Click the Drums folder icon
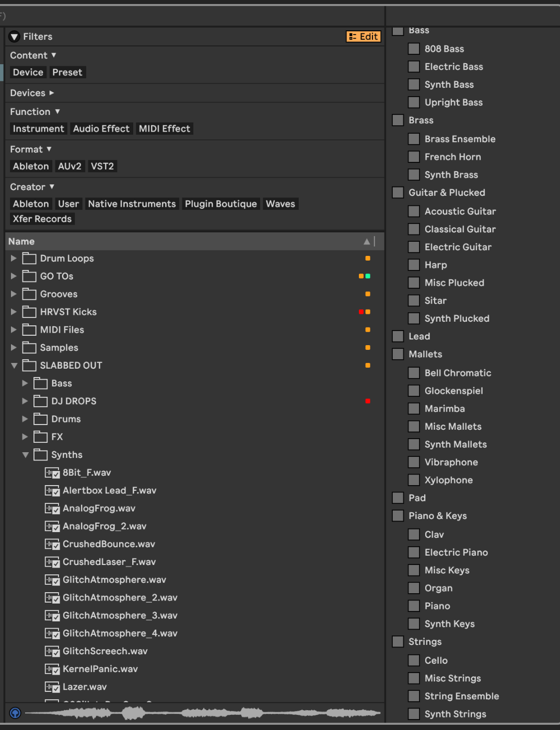The width and height of the screenshot is (560, 730). pos(41,419)
